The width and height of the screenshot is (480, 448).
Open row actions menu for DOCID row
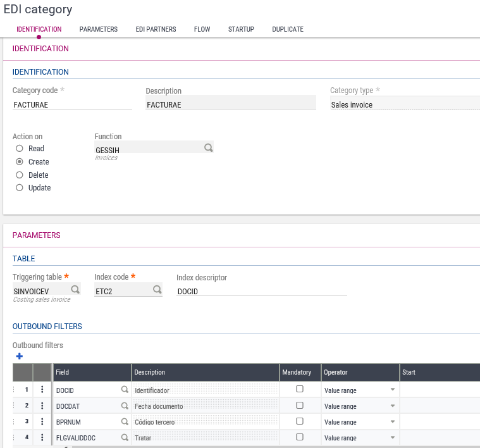point(42,390)
